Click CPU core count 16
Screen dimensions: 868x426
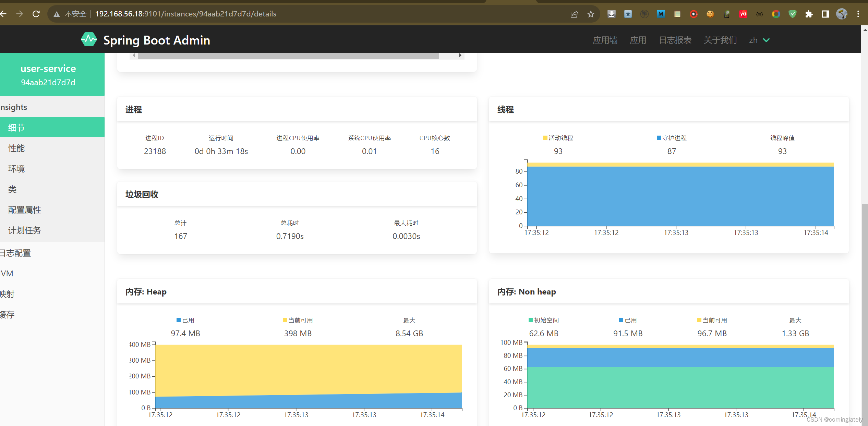435,151
